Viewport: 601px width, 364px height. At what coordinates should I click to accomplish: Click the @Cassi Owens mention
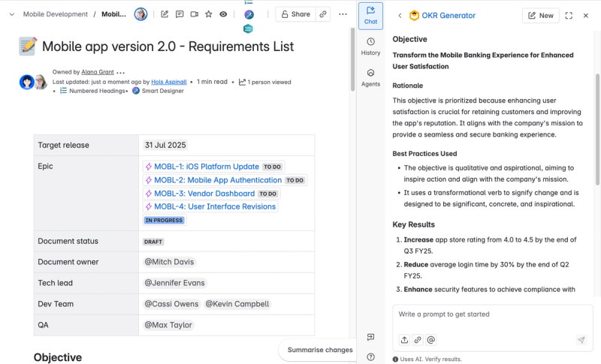pyautogui.click(x=171, y=304)
